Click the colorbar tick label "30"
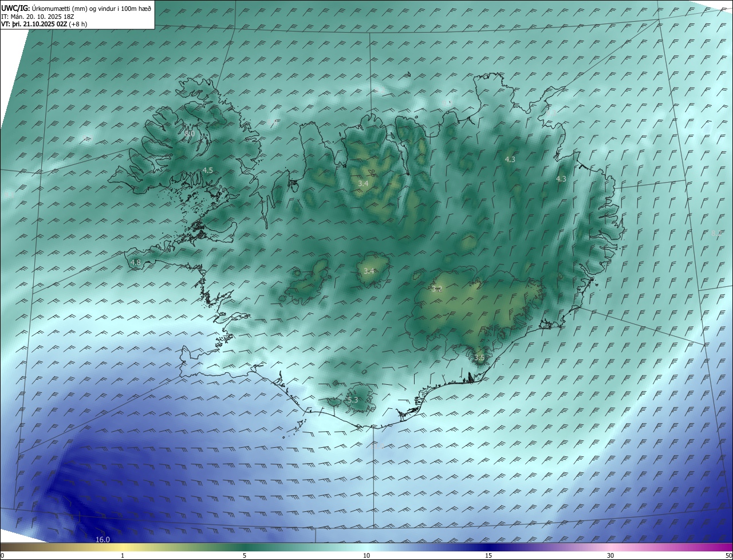 pyautogui.click(x=610, y=555)
